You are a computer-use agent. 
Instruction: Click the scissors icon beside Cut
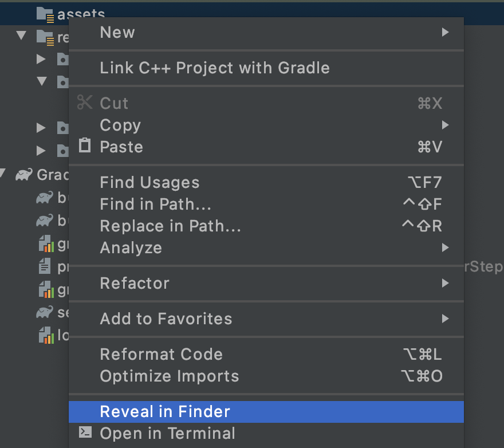[x=85, y=103]
